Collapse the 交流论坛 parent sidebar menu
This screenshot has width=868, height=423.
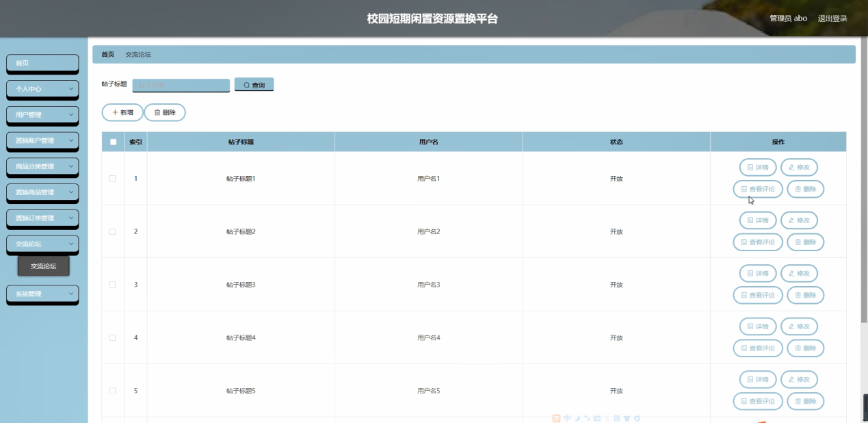coord(42,244)
